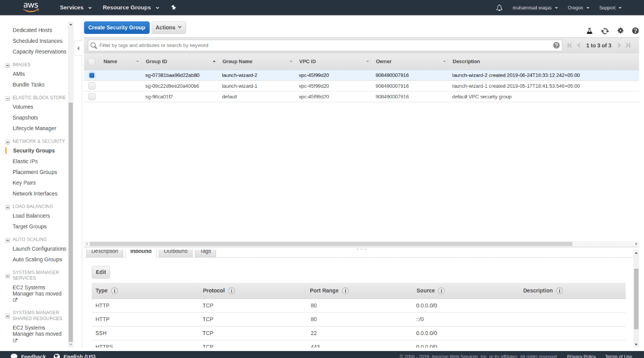
Task: Switch to the Outbound tab
Action: click(175, 251)
